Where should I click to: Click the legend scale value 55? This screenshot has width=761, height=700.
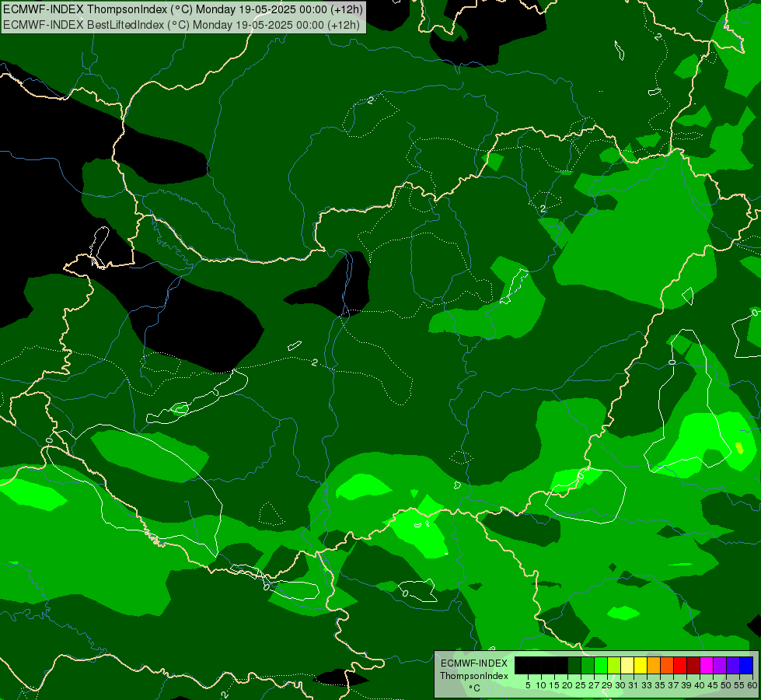click(x=740, y=685)
